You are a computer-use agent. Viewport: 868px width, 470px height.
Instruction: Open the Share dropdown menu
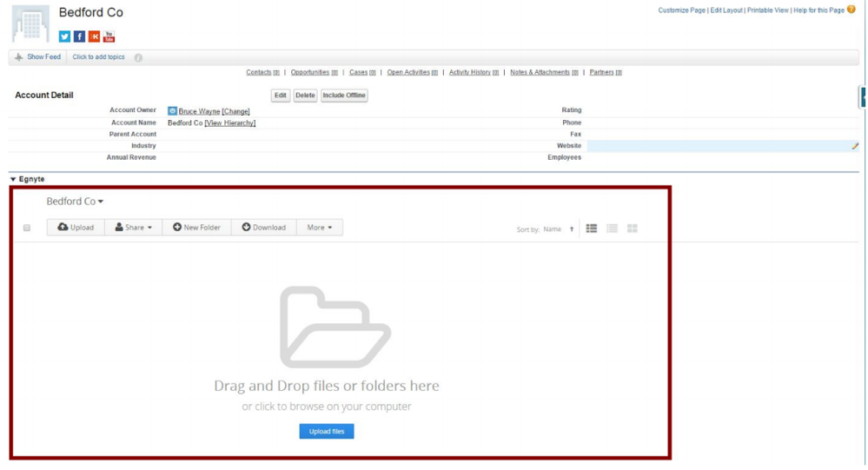134,228
